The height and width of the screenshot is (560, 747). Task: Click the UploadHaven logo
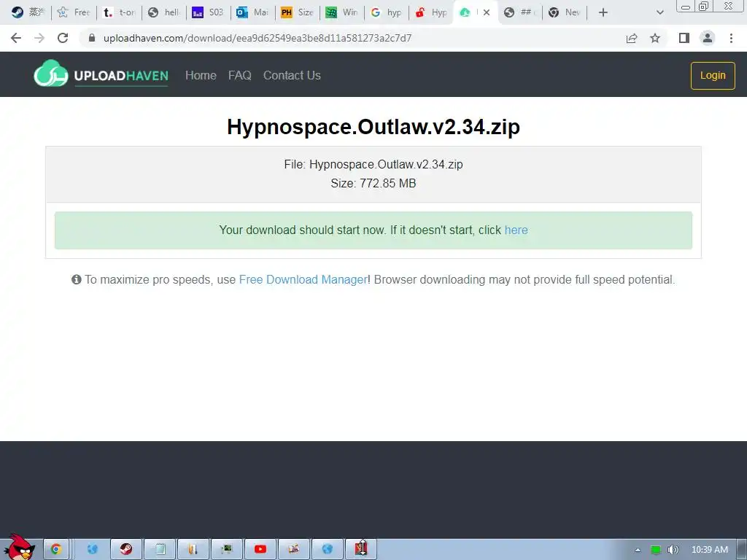tap(101, 74)
